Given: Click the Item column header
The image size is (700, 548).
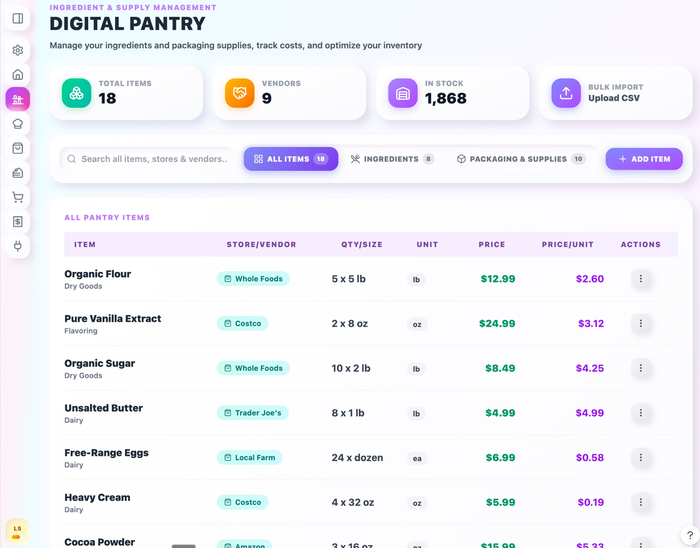Looking at the screenshot, I should (x=85, y=245).
